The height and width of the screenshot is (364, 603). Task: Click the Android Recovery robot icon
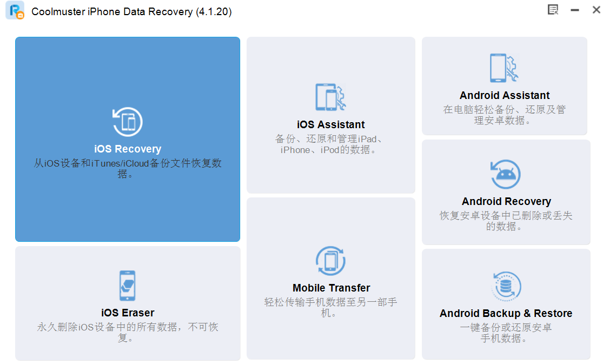tap(505, 174)
